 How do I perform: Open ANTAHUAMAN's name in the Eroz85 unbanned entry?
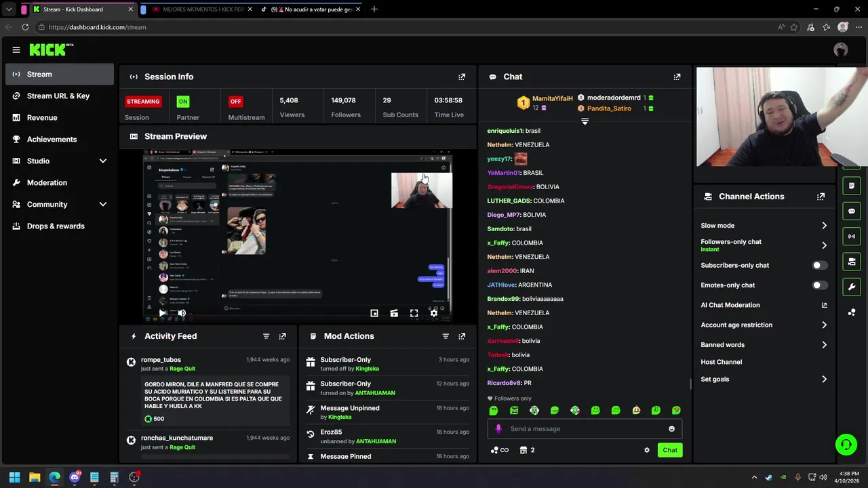pos(376,441)
